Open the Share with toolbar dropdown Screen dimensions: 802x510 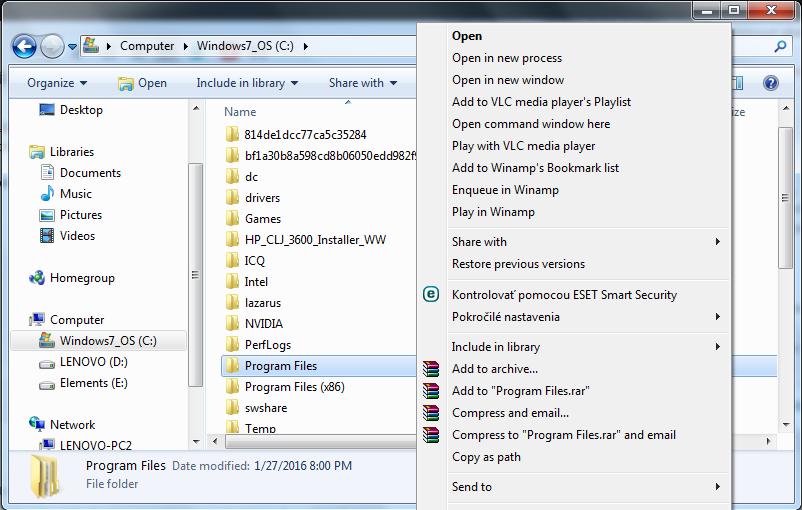[x=363, y=83]
